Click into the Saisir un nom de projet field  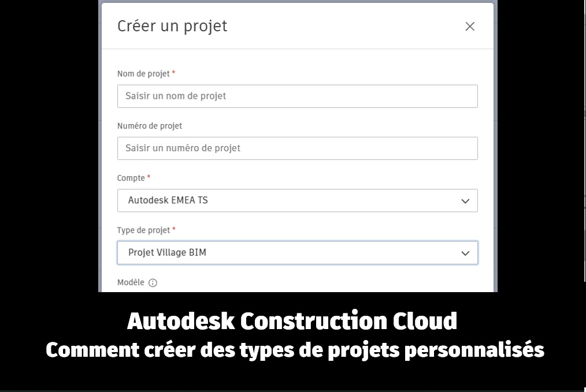coord(298,96)
